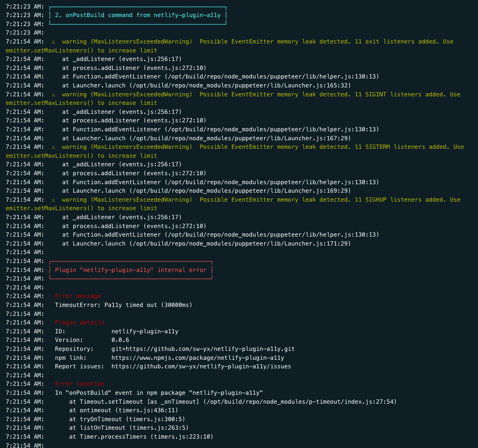
Task: Click the 'at Timeout.setTimeout [as _onTimeout]' line
Action: (233, 402)
